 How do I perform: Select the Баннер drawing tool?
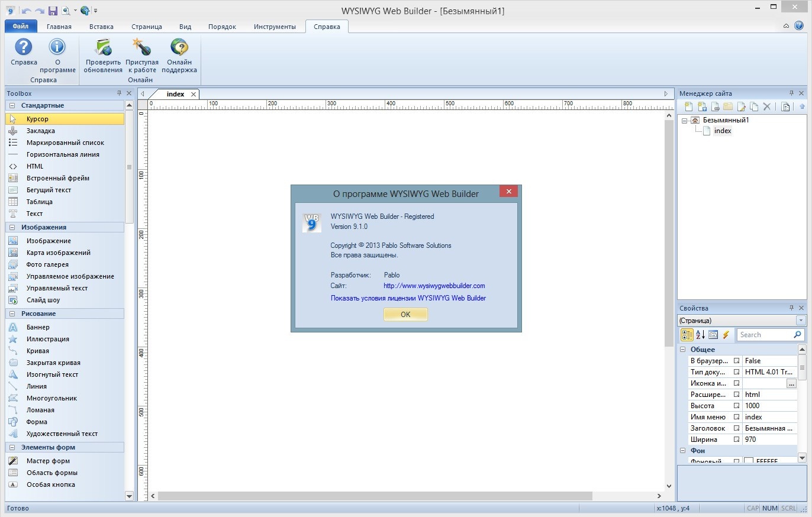coord(65,327)
